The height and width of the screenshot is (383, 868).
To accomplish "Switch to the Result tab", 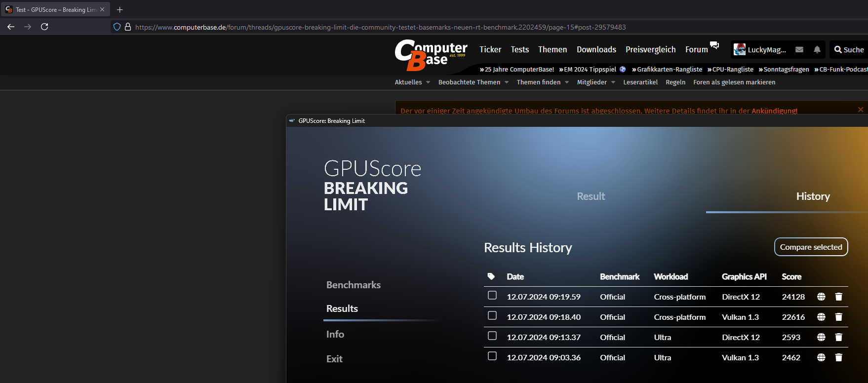I will point(591,196).
